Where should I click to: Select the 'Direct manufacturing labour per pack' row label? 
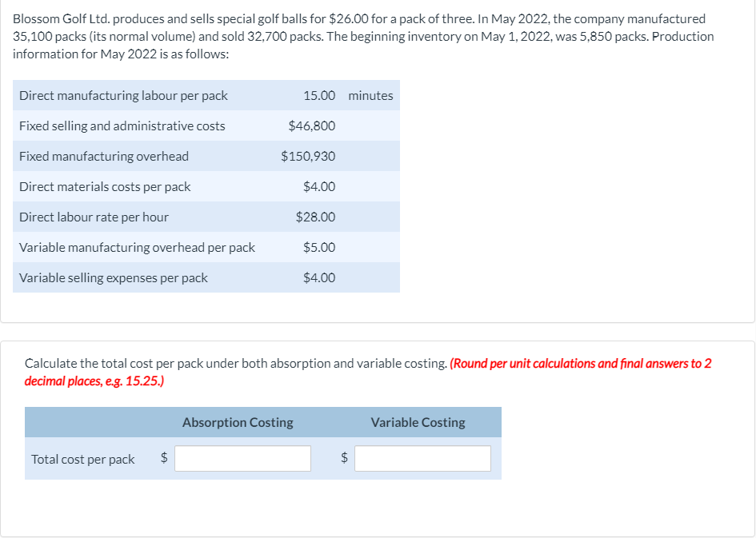(x=123, y=95)
